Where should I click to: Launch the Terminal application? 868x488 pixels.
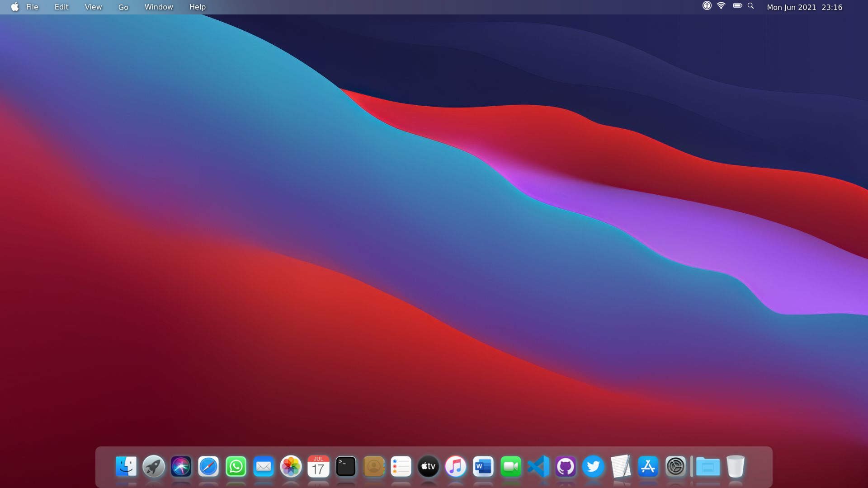pos(346,466)
